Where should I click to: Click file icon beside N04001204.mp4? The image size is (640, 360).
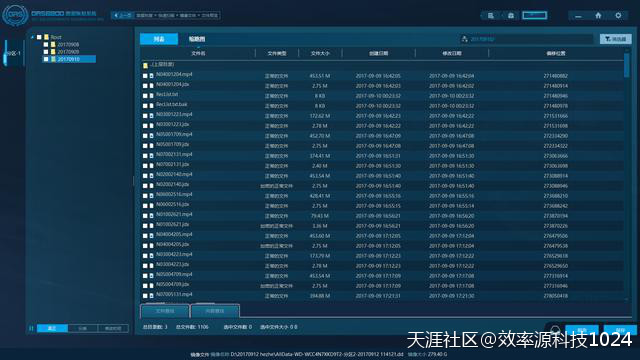pos(151,76)
